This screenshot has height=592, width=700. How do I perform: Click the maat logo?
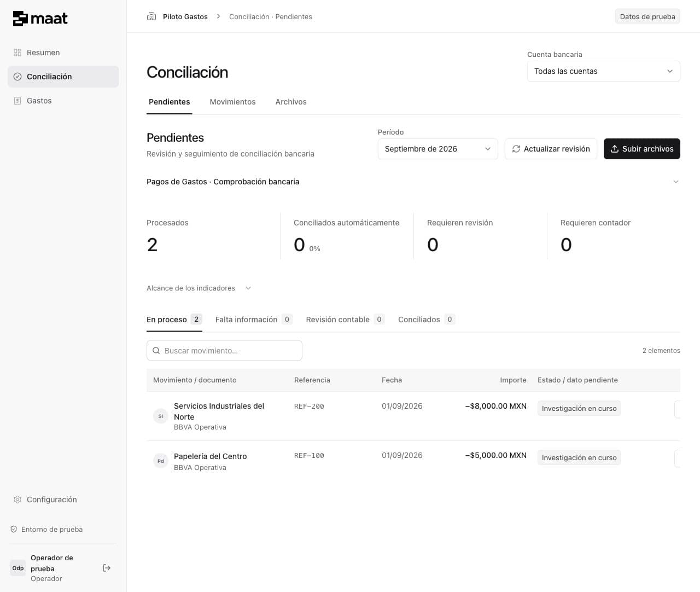point(40,19)
